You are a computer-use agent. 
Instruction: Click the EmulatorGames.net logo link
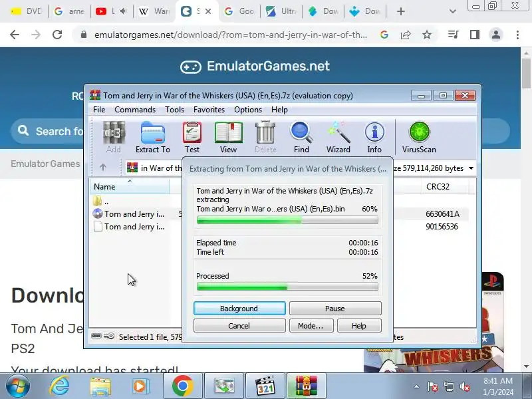(x=255, y=66)
